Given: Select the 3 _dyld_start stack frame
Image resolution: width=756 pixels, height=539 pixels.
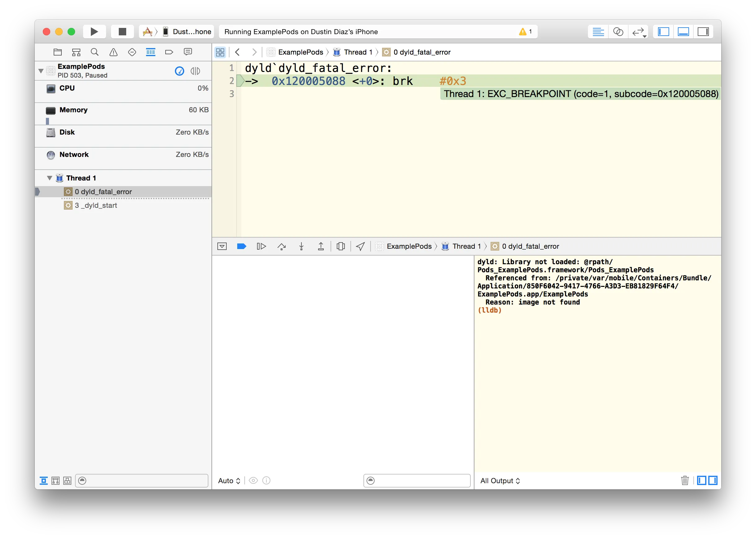Looking at the screenshot, I should pos(96,205).
